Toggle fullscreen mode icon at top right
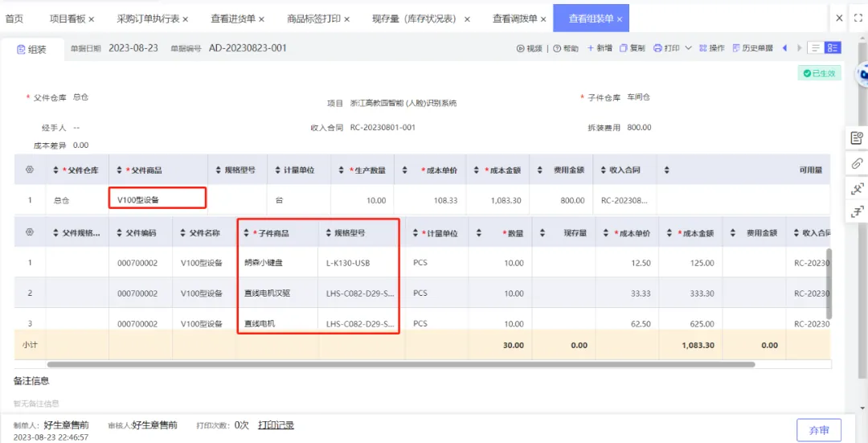868x443 pixels. click(858, 18)
